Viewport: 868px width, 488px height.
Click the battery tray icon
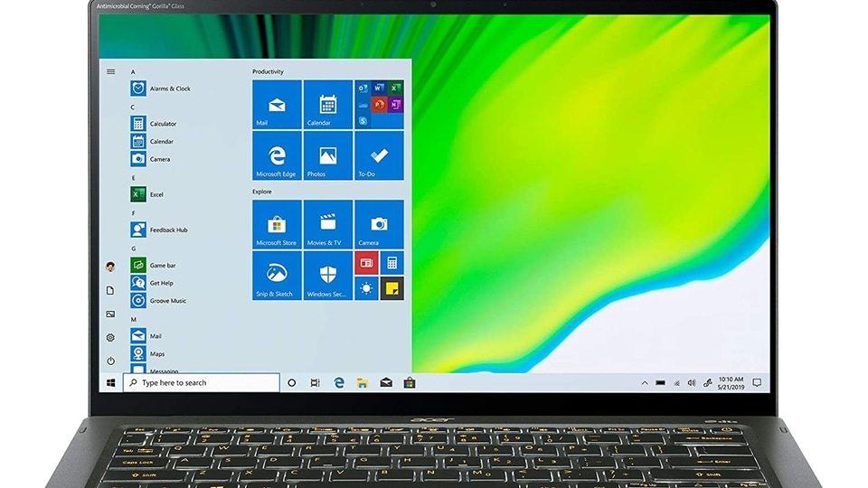[660, 383]
